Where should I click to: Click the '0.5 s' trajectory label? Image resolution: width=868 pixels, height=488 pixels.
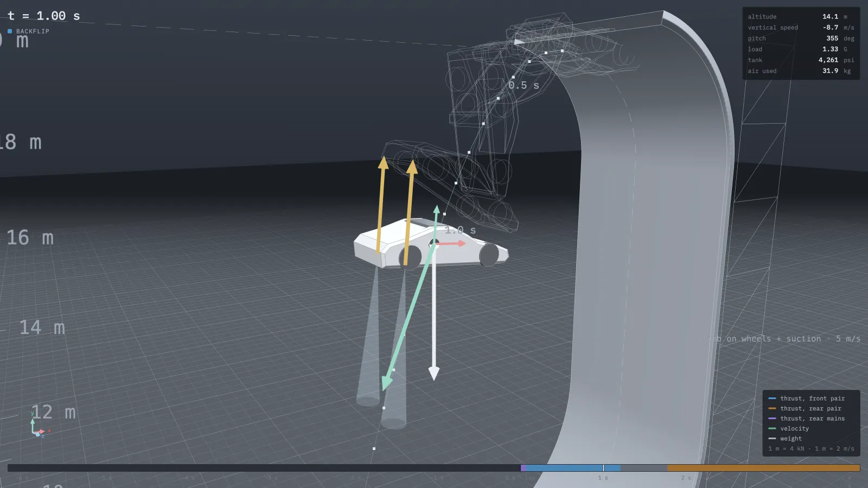(x=524, y=85)
